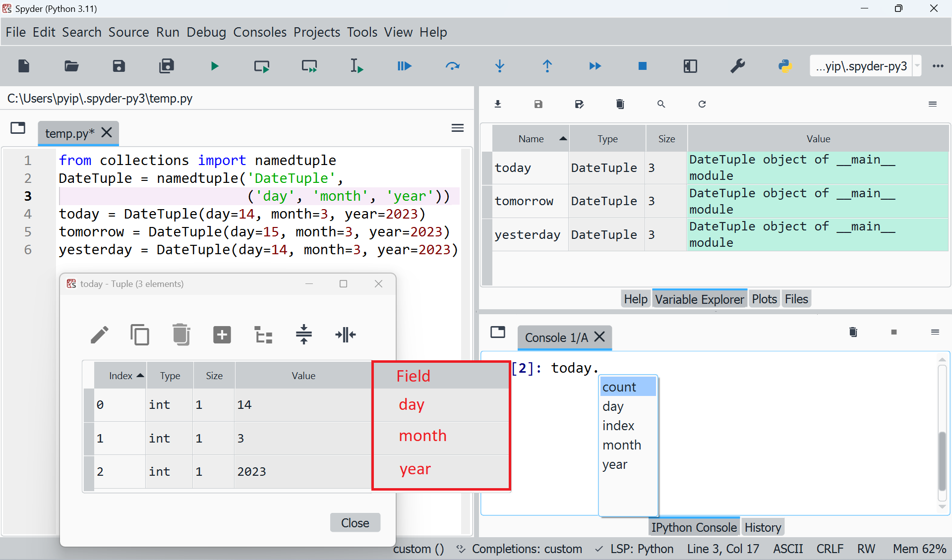Sort by Name column header arrow
Image resolution: width=952 pixels, height=560 pixels.
point(563,139)
